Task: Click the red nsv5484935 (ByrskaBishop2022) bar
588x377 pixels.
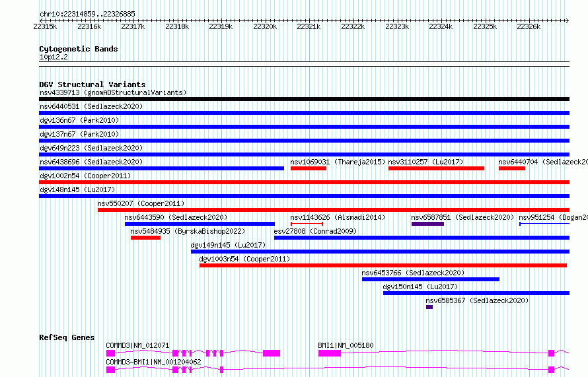Action: pyautogui.click(x=145, y=238)
